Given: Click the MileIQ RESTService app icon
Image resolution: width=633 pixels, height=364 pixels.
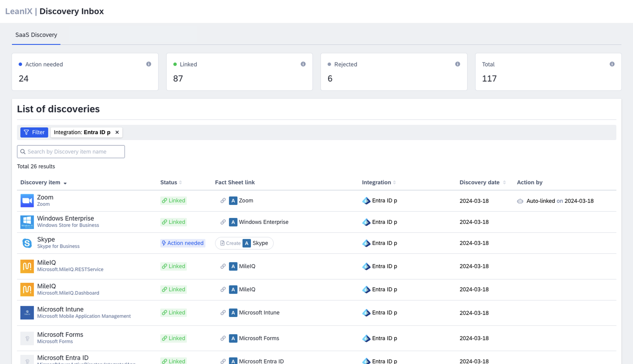Looking at the screenshot, I should pyautogui.click(x=27, y=266).
